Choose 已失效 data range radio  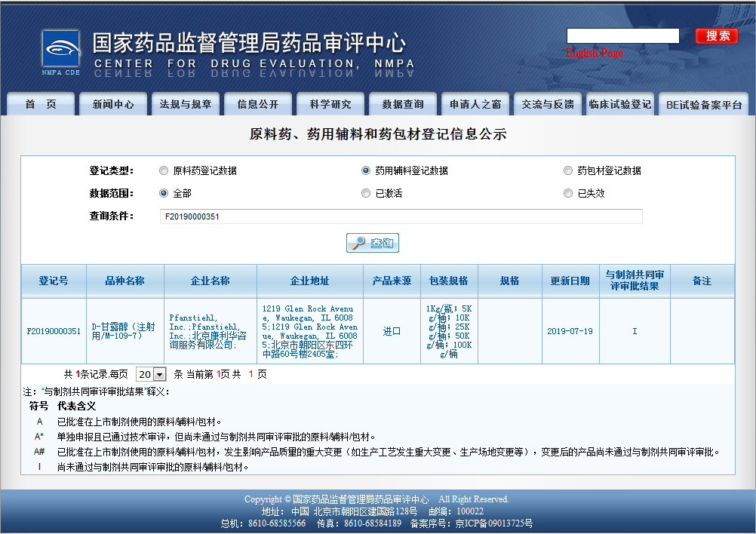(x=568, y=193)
